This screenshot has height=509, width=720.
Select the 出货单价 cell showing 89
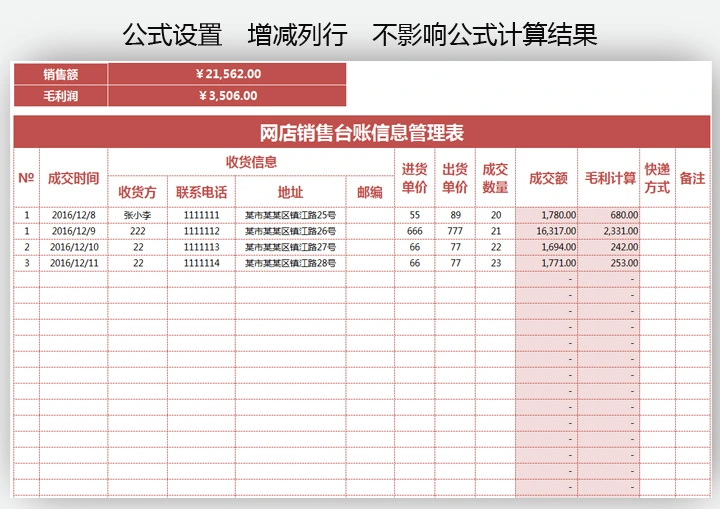point(455,215)
